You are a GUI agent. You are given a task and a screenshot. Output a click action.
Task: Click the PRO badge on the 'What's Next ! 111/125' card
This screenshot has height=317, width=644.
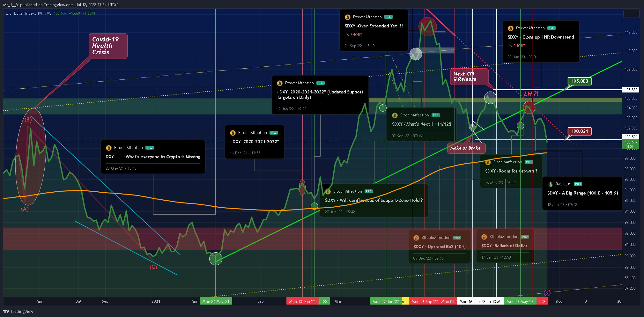(436, 115)
